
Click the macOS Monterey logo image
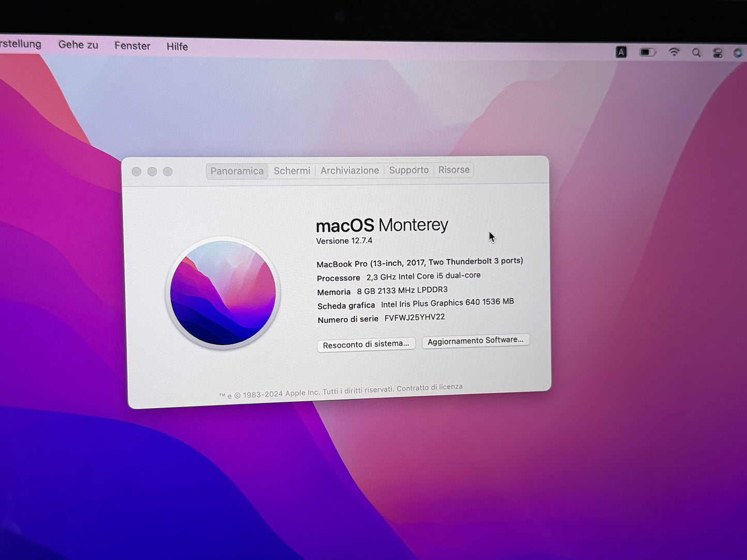(223, 293)
